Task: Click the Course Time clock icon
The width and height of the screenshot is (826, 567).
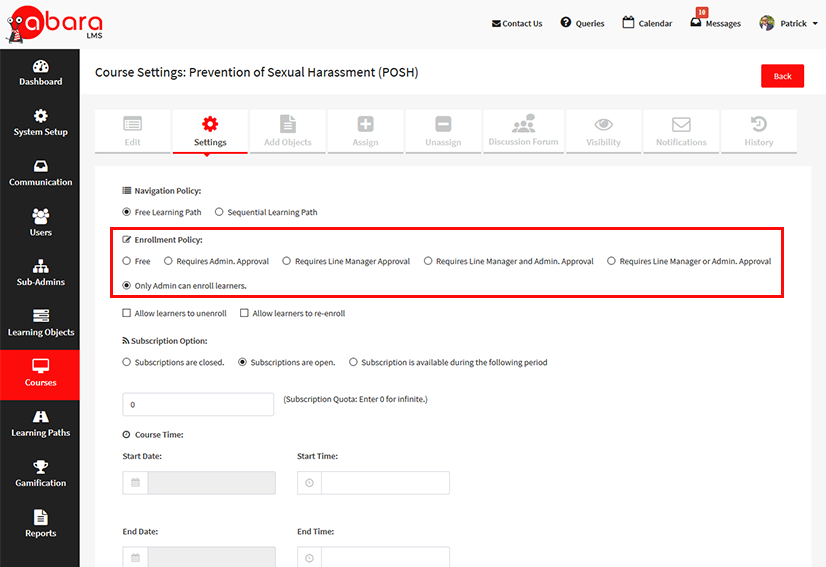Action: tap(126, 435)
